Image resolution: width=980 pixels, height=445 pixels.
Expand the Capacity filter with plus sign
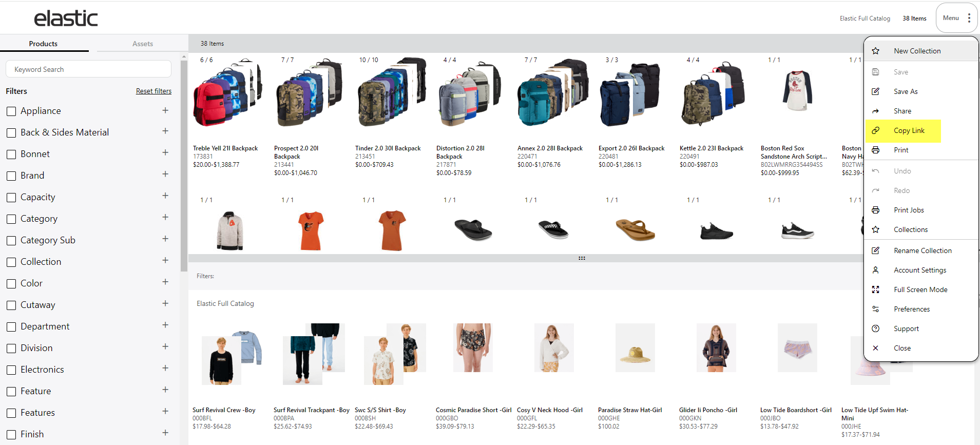[x=165, y=196]
